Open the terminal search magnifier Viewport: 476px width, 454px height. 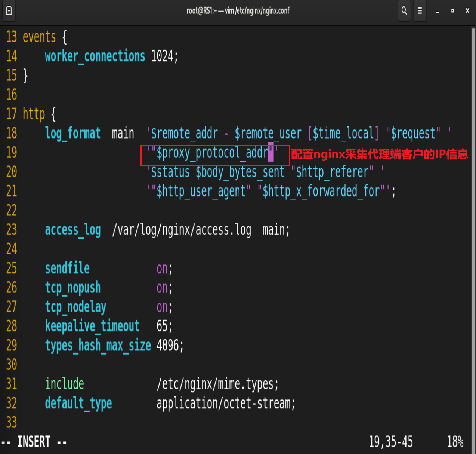pyautogui.click(x=404, y=11)
